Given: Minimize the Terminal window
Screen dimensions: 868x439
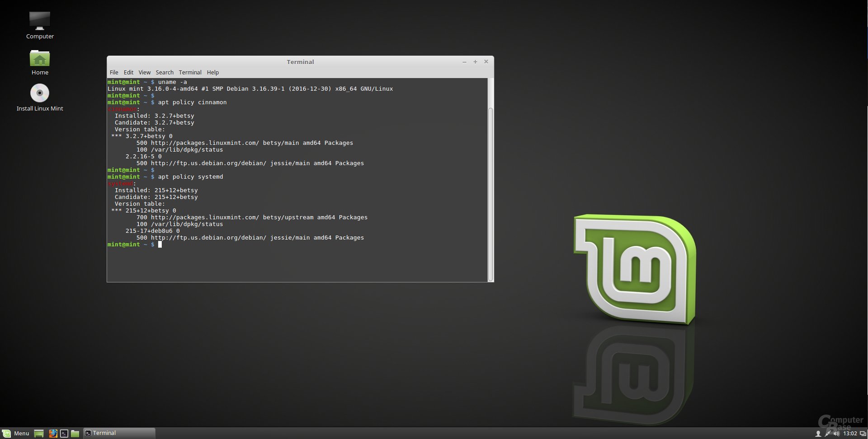Looking at the screenshot, I should [464, 62].
